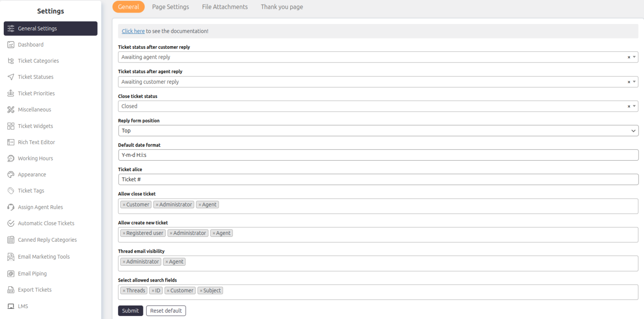Click the Assign Agent Rules headset icon
The width and height of the screenshot is (644, 319).
pyautogui.click(x=11, y=207)
